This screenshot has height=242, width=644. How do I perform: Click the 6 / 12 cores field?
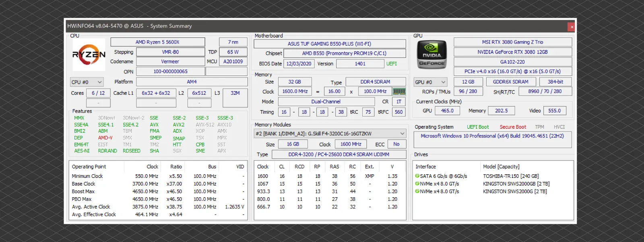[98, 93]
